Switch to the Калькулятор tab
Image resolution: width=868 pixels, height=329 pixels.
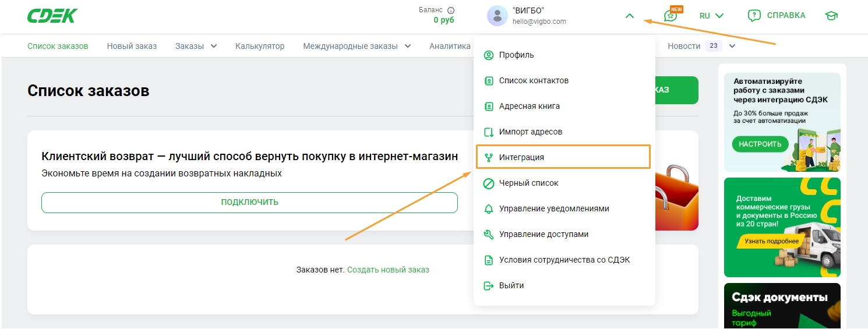260,46
